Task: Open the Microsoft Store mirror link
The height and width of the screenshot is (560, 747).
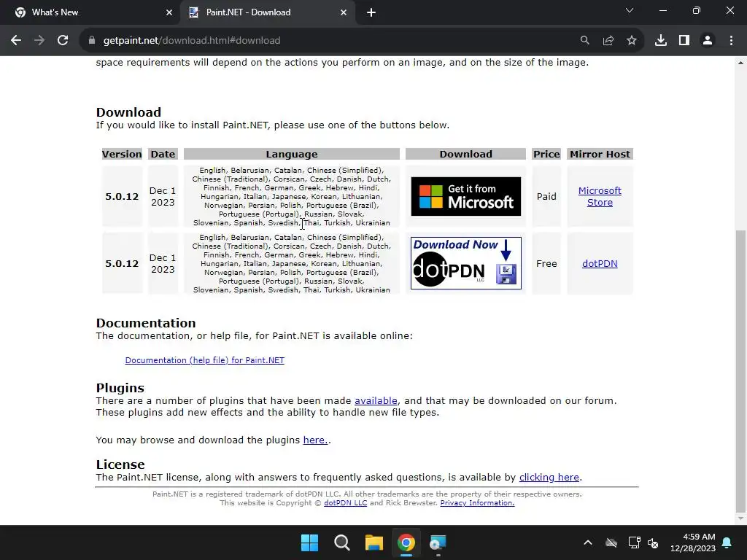Action: coord(600,197)
